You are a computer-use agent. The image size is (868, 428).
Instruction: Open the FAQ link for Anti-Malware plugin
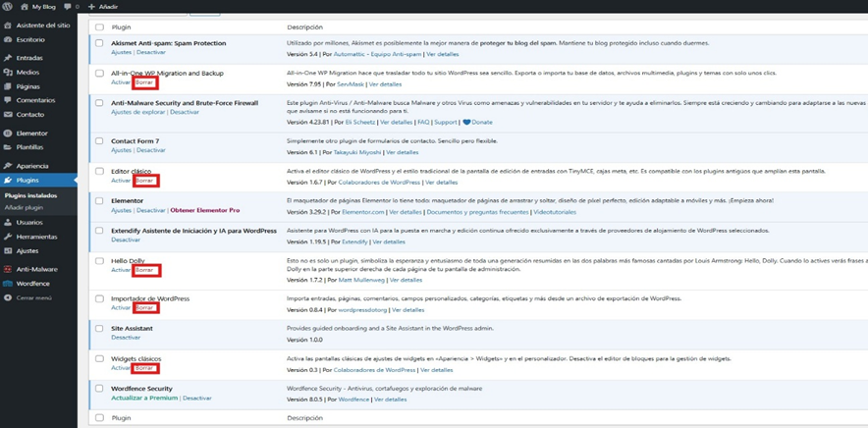[x=423, y=123]
